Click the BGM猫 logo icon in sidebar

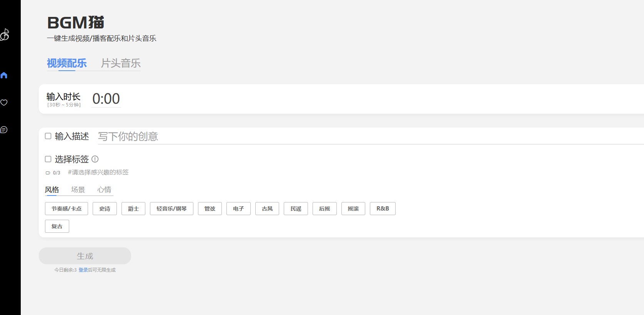[5, 35]
